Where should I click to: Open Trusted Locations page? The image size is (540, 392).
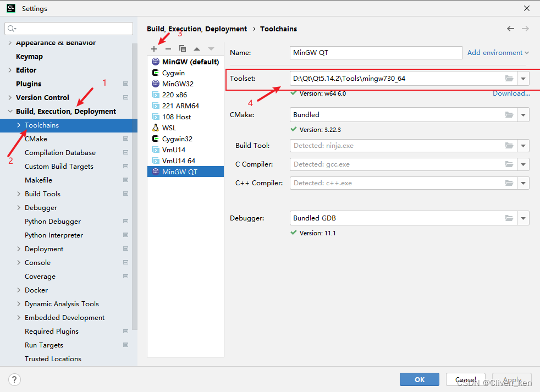pyautogui.click(x=53, y=359)
